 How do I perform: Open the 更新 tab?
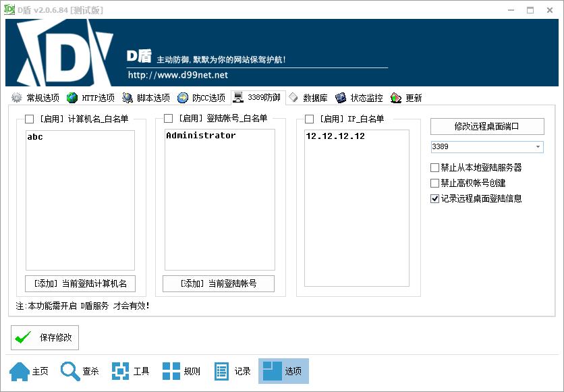(406, 98)
